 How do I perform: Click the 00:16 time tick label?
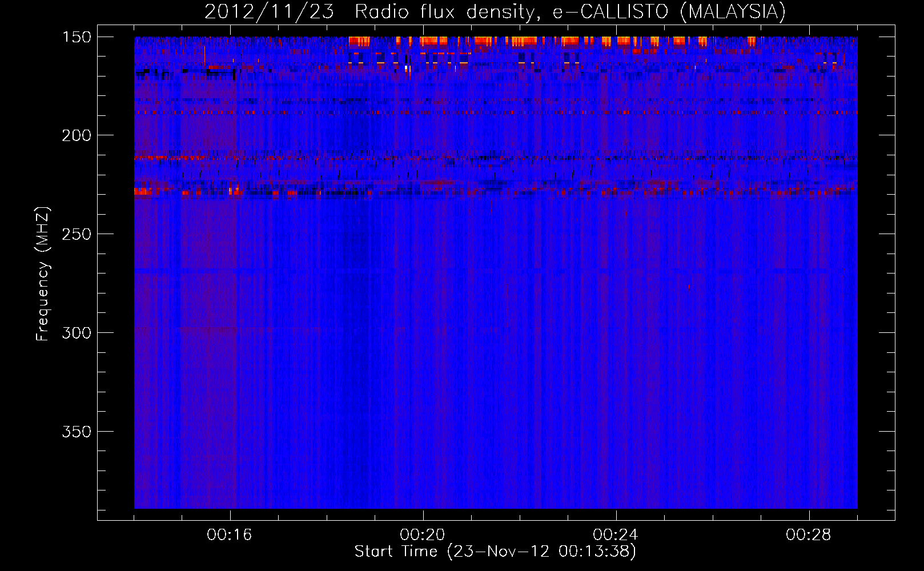pos(230,535)
